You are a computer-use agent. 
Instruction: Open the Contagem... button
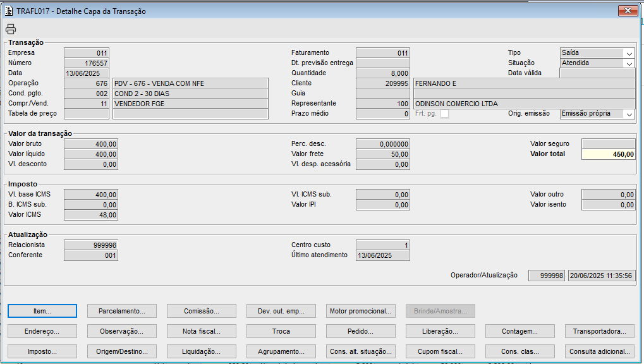click(520, 331)
